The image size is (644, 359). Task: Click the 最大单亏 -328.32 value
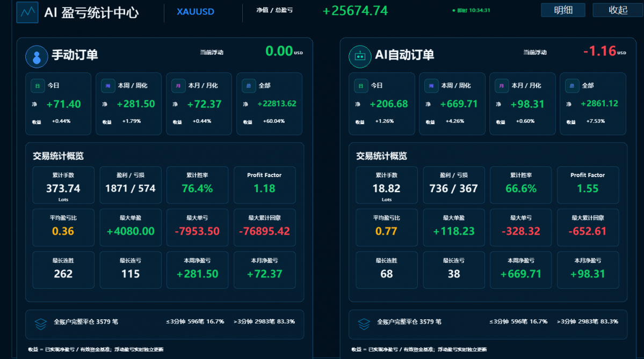coord(521,231)
